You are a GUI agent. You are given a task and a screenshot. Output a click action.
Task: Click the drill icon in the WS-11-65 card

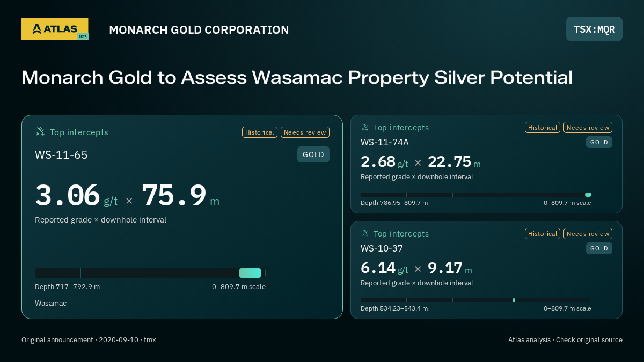pyautogui.click(x=40, y=131)
